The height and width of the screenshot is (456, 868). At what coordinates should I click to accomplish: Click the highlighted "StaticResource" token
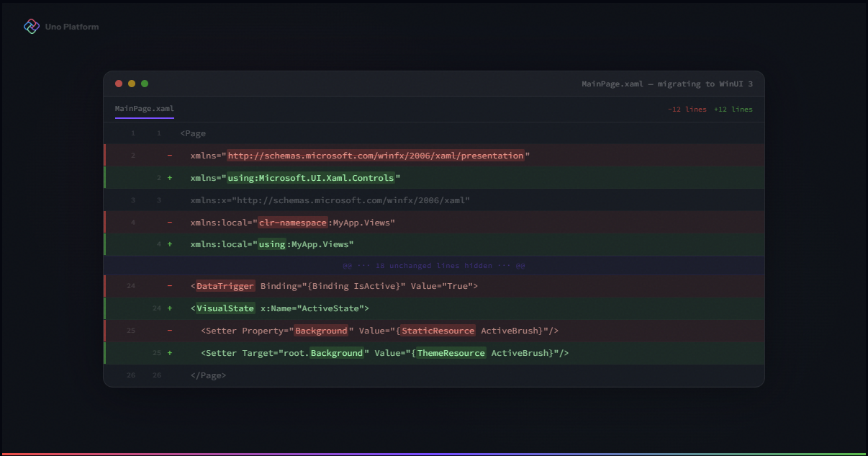(x=438, y=331)
